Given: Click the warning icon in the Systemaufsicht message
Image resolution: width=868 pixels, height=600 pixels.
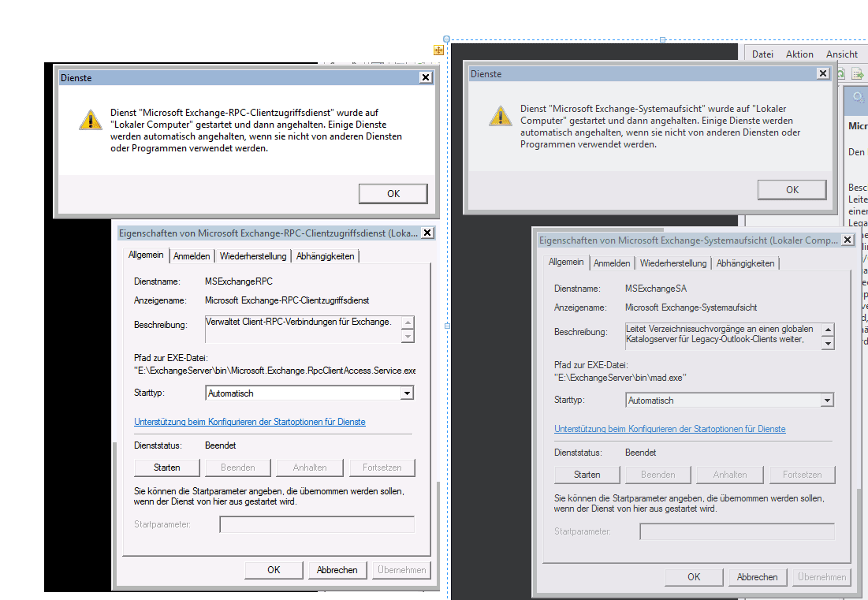Looking at the screenshot, I should (501, 116).
